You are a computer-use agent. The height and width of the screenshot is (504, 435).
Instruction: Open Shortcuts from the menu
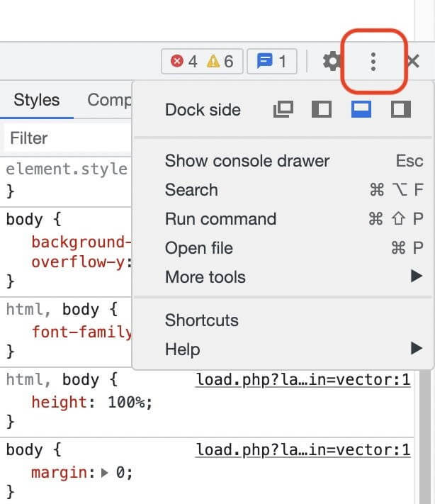coord(283,320)
